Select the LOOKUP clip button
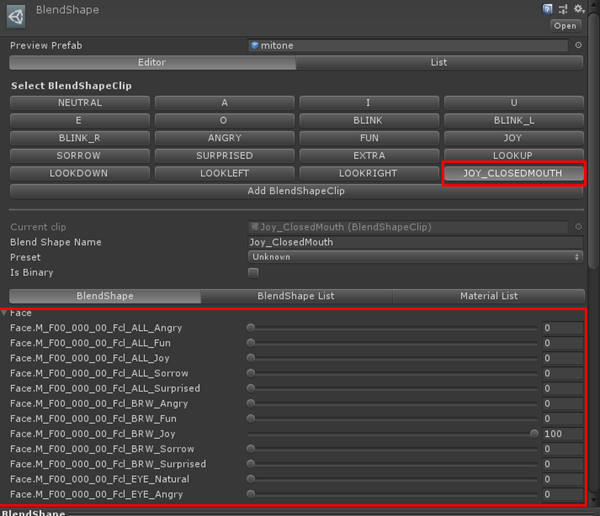The image size is (600, 516). pyautogui.click(x=514, y=155)
